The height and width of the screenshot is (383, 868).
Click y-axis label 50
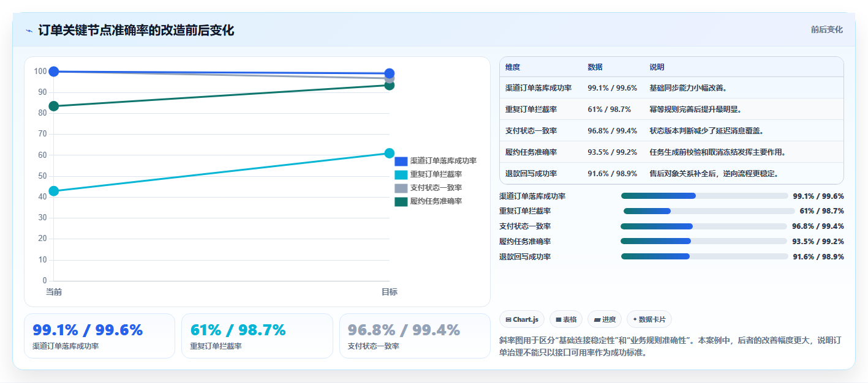pyautogui.click(x=42, y=176)
